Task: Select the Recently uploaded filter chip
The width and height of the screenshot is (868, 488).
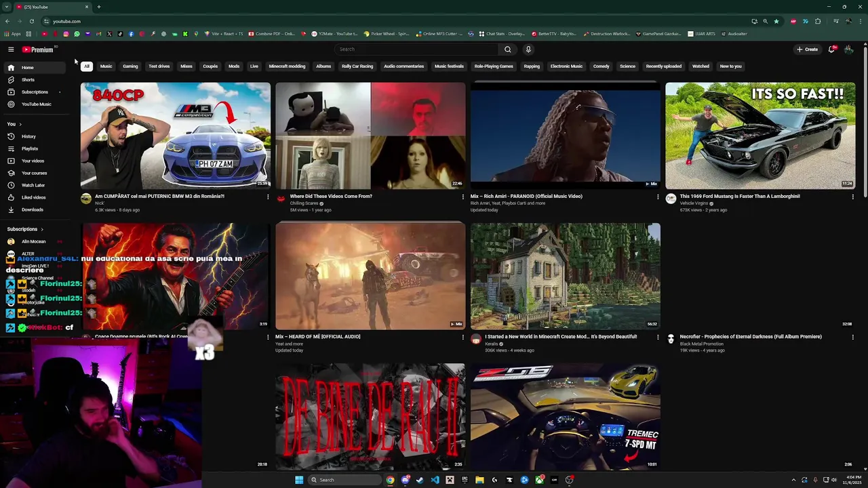Action: point(664,66)
